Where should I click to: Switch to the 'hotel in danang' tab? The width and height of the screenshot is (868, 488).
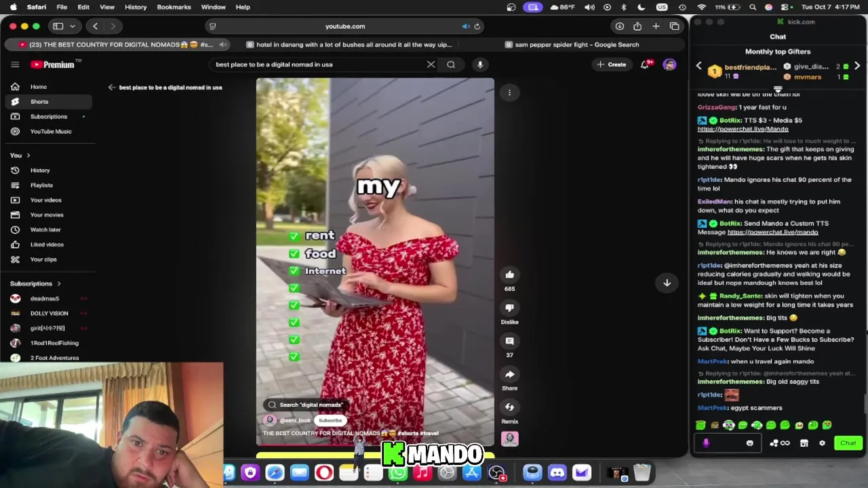[x=349, y=45]
